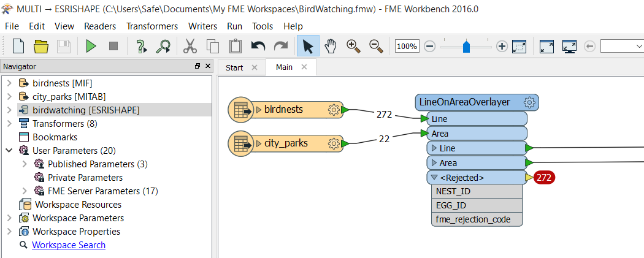The image size is (644, 258).
Task: Open city_parks feature type gear
Action: point(334,143)
